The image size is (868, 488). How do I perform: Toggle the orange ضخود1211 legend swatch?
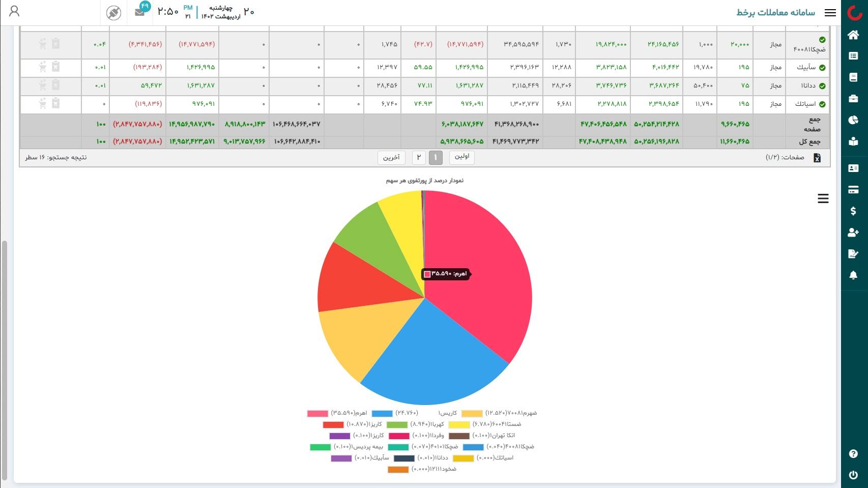pos(398,470)
